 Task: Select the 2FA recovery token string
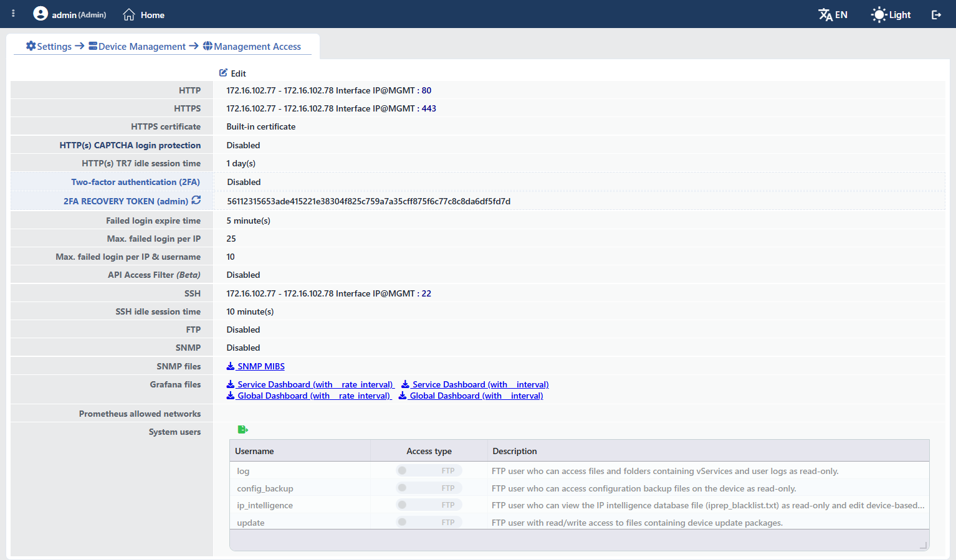click(x=369, y=201)
